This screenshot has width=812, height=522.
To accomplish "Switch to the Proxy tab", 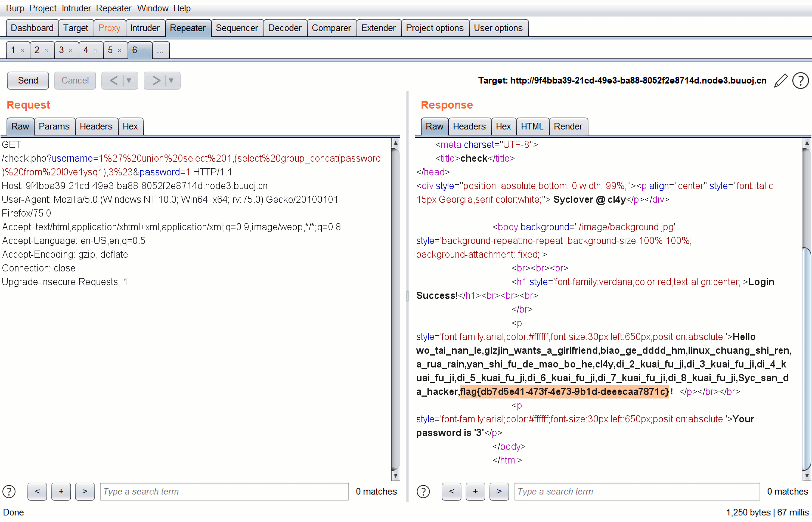I will pos(109,28).
